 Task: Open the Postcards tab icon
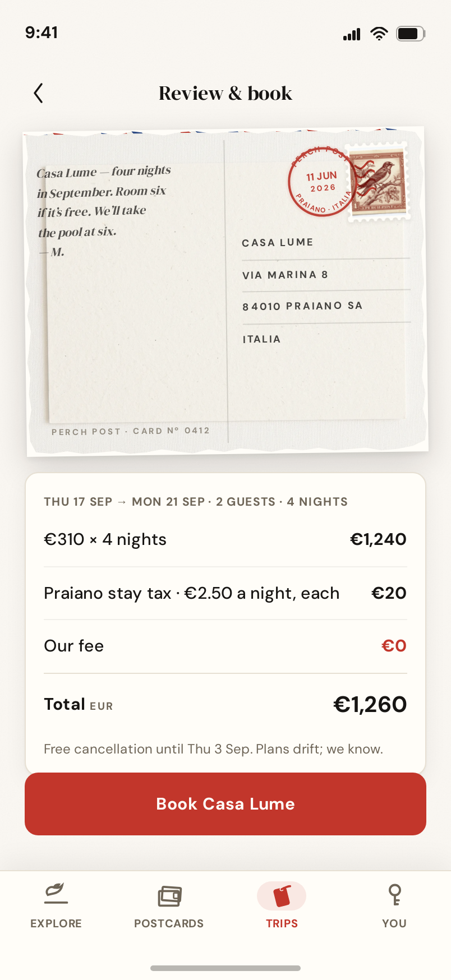point(169,896)
